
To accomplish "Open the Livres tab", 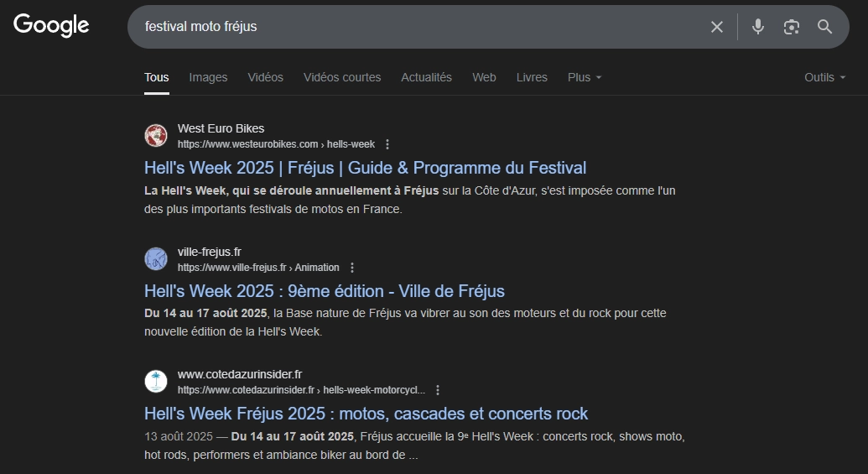I will 532,77.
